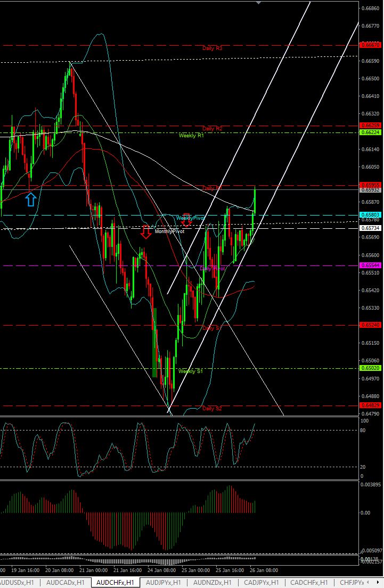Screen dimensions: 384x588
Task: Click the chart shift triangle marker at top
Action: [258, 2]
